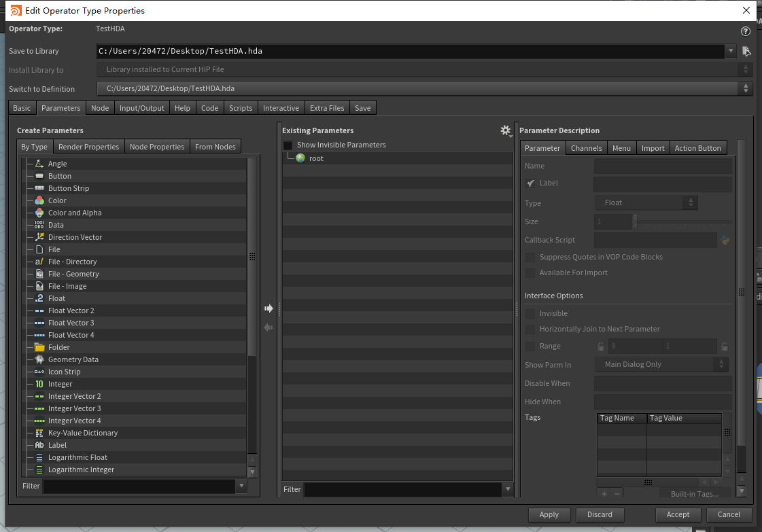Viewport: 762px width, 532px height.
Task: Switch to the Channels tab
Action: (x=586, y=147)
